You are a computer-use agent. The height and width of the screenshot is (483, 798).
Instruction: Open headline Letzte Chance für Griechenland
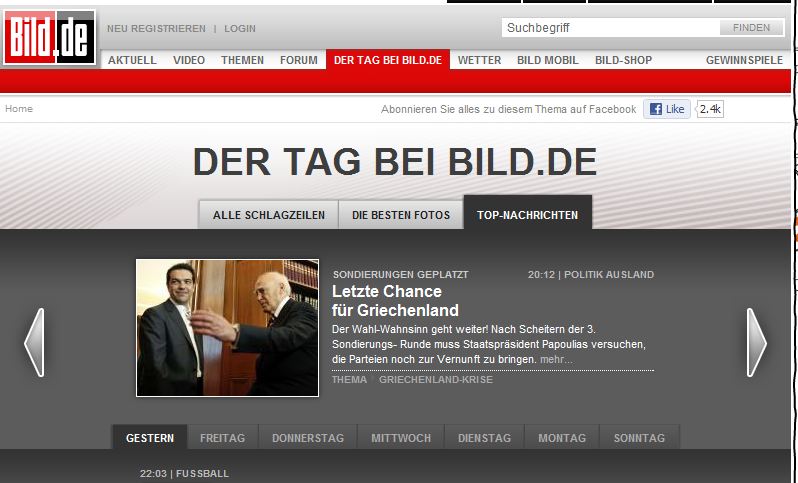(395, 301)
